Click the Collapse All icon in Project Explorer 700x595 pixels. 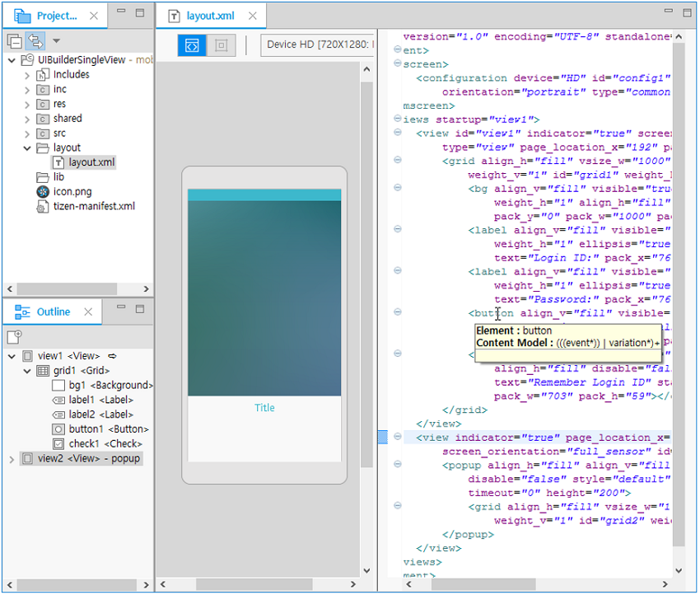14,40
